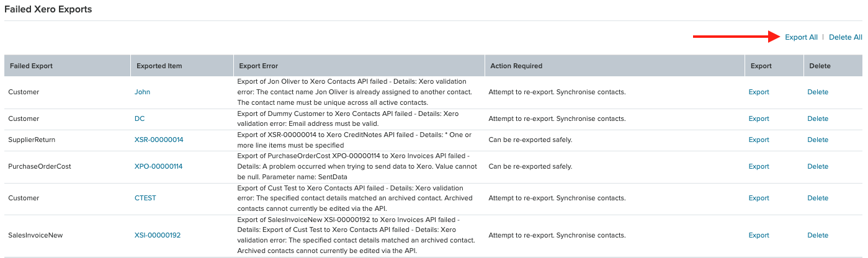The width and height of the screenshot is (868, 258).
Task: Select the Customer cell in DC row
Action: [24, 118]
